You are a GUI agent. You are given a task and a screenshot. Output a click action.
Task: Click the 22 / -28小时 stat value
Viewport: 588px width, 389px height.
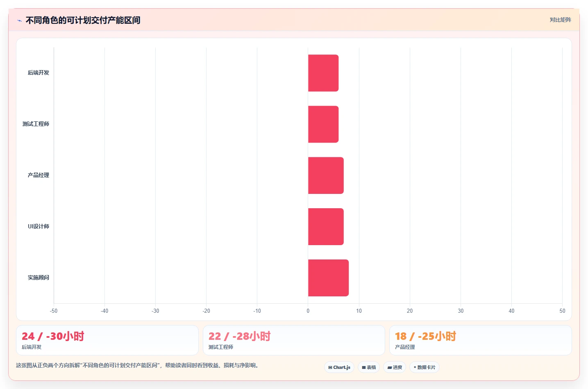[x=240, y=336]
